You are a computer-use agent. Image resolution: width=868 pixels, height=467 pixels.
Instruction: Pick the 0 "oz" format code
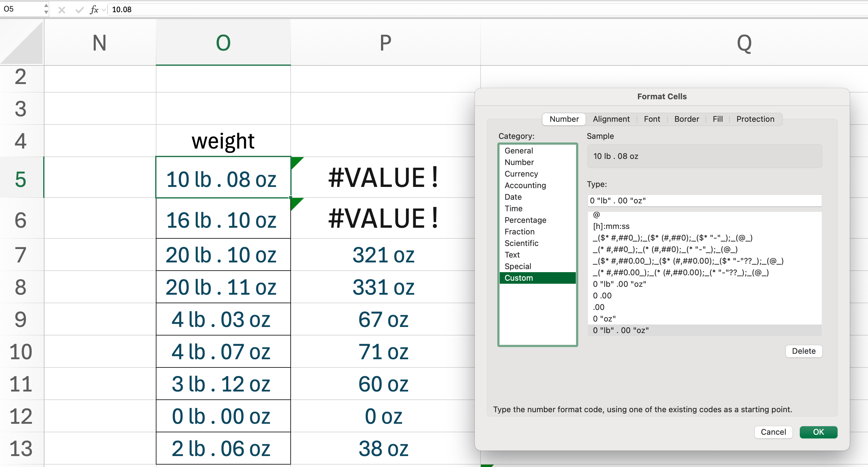point(604,318)
